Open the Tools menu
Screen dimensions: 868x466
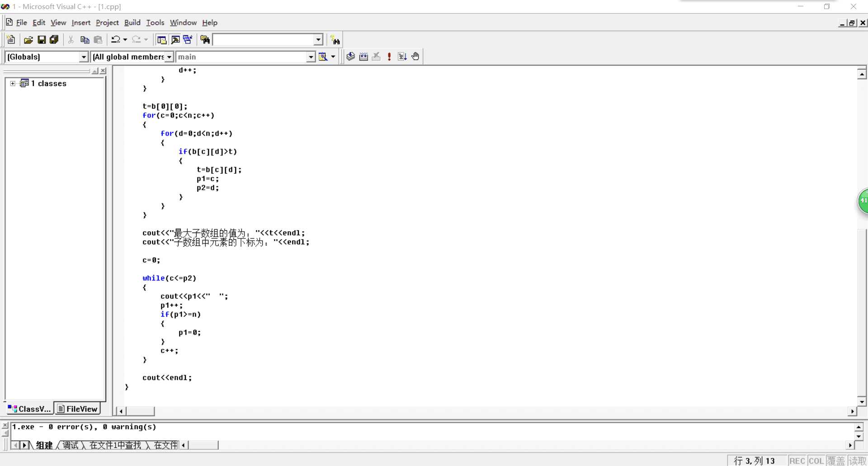pos(155,23)
